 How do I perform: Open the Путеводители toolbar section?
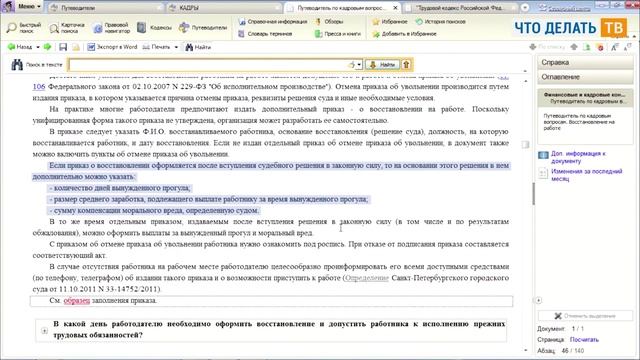[x=203, y=28]
